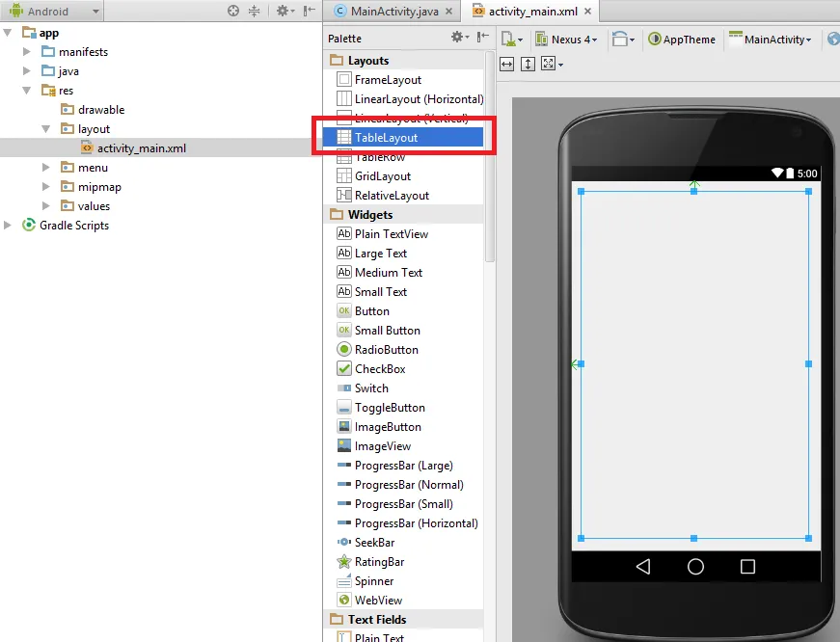Expand the Gradle Scripts node

click(9, 226)
